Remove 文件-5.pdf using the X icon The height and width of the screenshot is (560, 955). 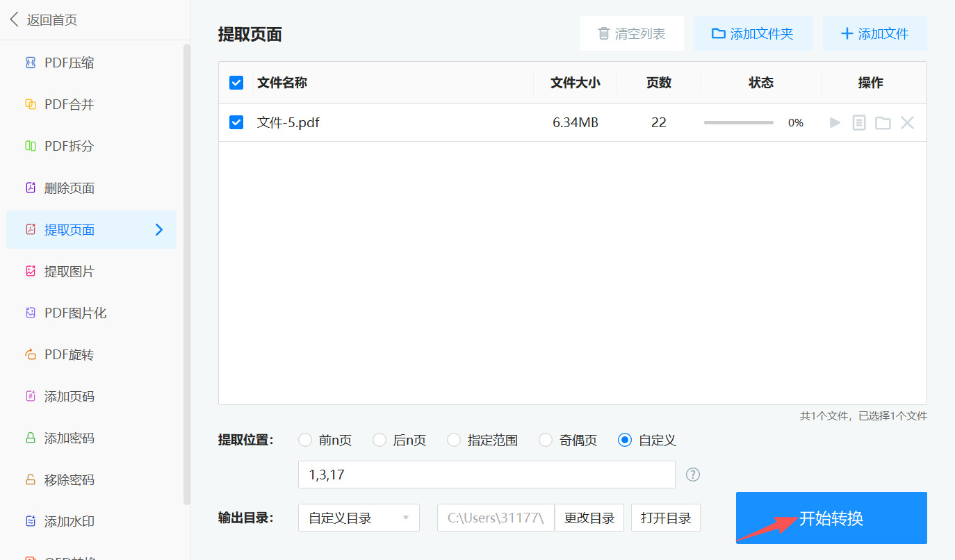coord(907,122)
